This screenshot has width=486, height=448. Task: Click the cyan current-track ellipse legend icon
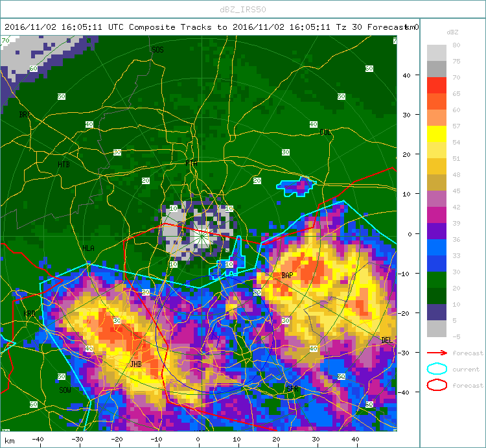coord(437,369)
